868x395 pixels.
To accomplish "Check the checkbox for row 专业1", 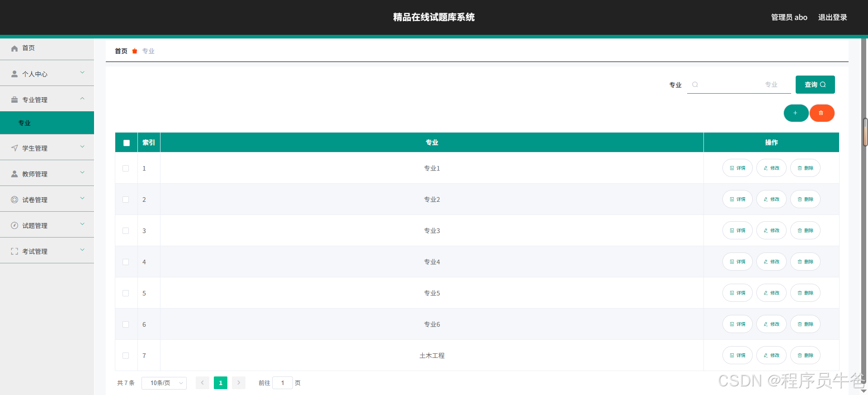I will coord(126,168).
